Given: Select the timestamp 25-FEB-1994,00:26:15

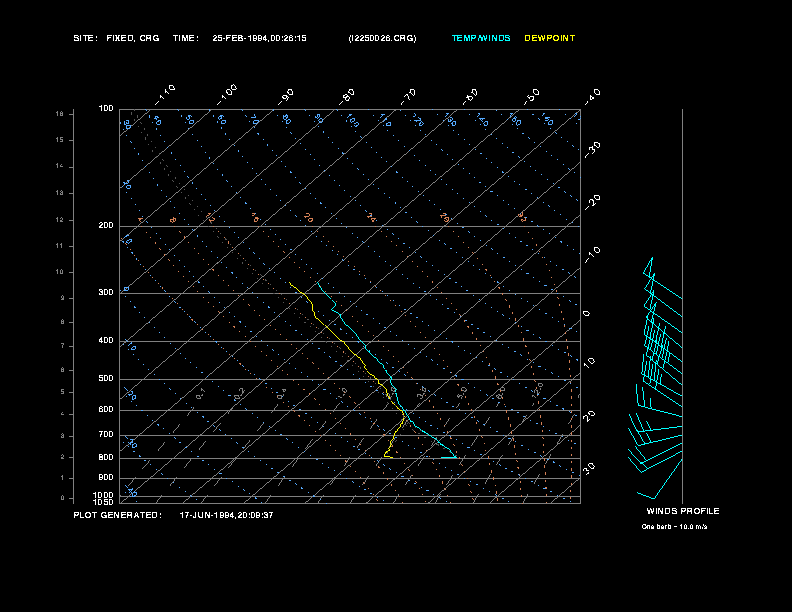Looking at the screenshot, I should pos(259,38).
